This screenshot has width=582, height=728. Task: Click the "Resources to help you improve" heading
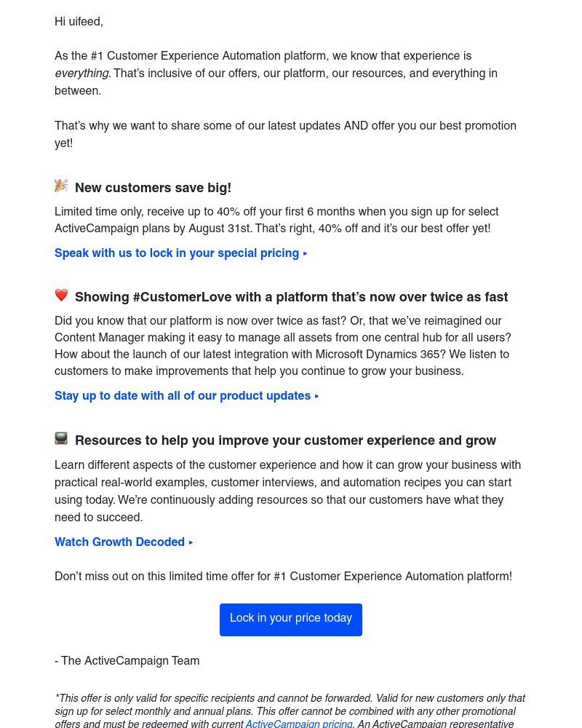tap(285, 441)
